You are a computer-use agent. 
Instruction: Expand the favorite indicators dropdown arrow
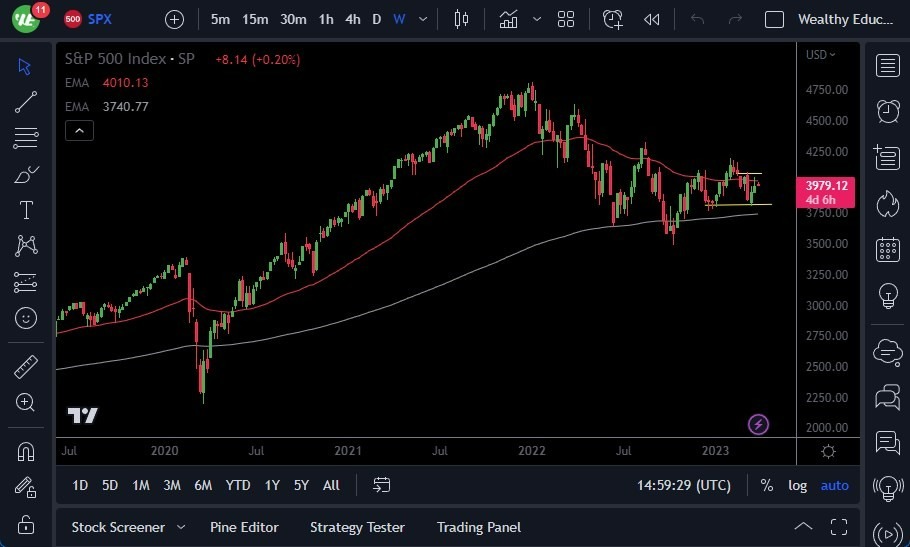(x=537, y=19)
